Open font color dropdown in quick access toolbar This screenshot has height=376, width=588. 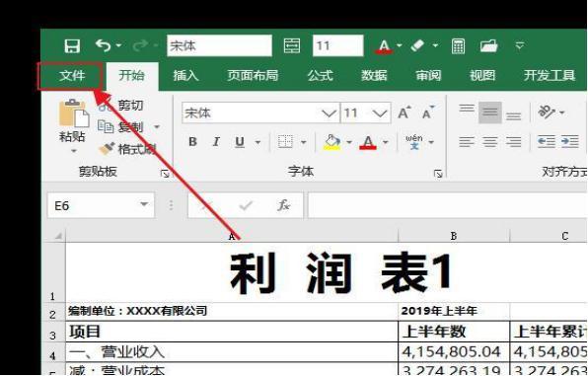coord(399,45)
